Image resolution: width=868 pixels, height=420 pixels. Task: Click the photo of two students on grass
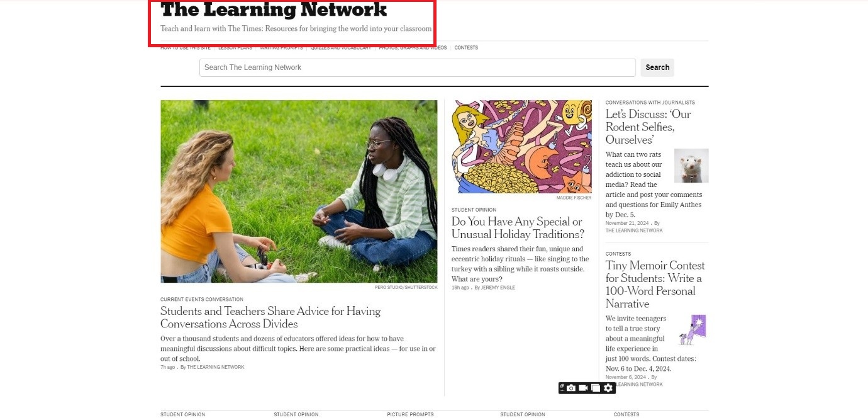click(x=299, y=191)
